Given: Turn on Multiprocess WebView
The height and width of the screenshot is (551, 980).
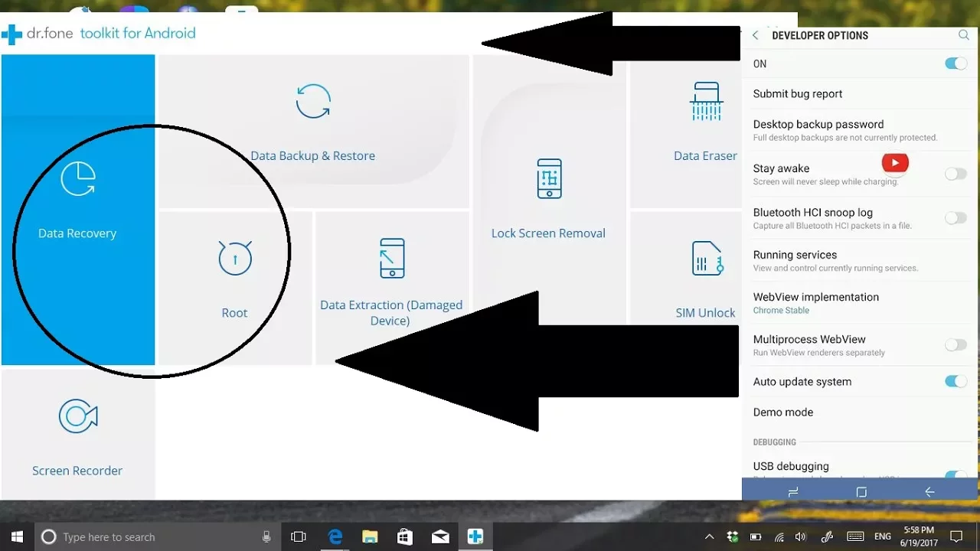Looking at the screenshot, I should [955, 345].
